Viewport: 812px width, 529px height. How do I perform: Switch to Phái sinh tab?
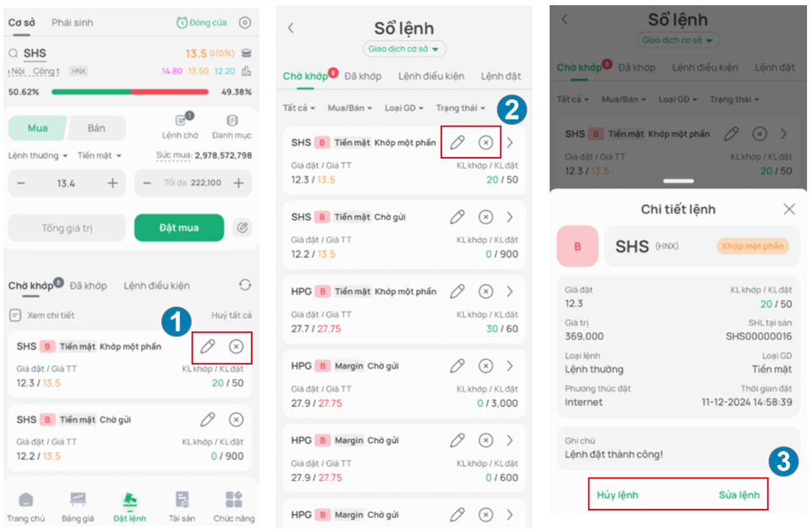tap(73, 22)
